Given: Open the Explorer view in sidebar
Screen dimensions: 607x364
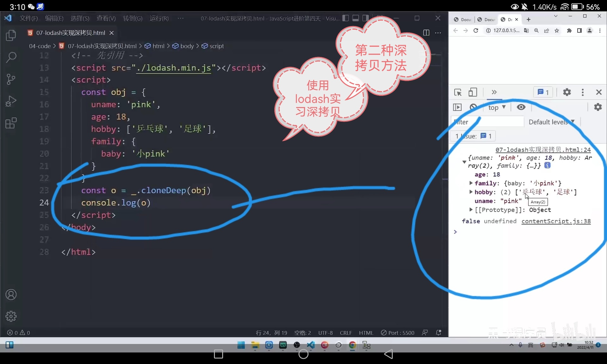Looking at the screenshot, I should click(x=11, y=35).
